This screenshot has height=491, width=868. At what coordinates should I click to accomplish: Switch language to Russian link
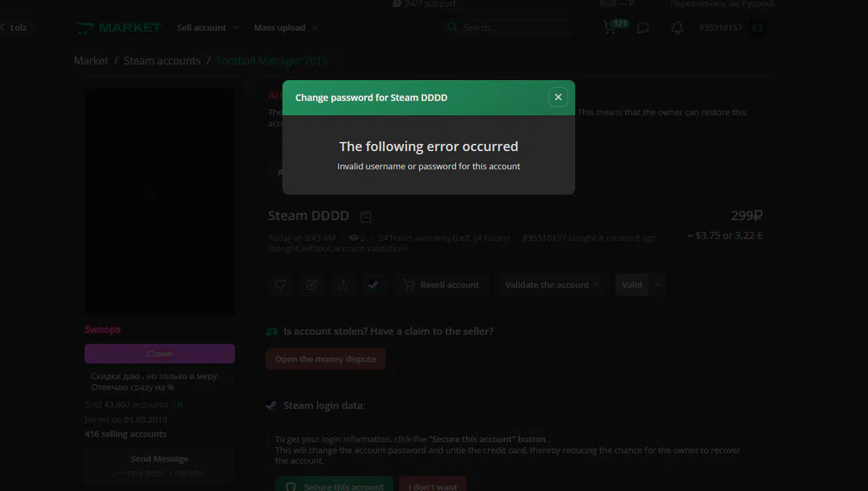(722, 4)
